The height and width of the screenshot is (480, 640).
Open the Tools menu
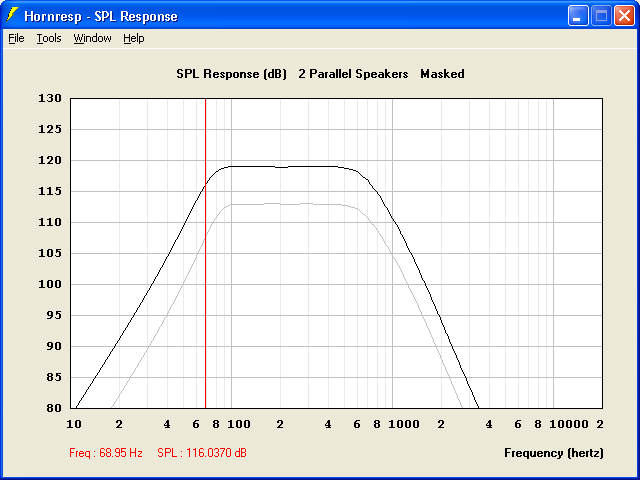click(x=49, y=38)
